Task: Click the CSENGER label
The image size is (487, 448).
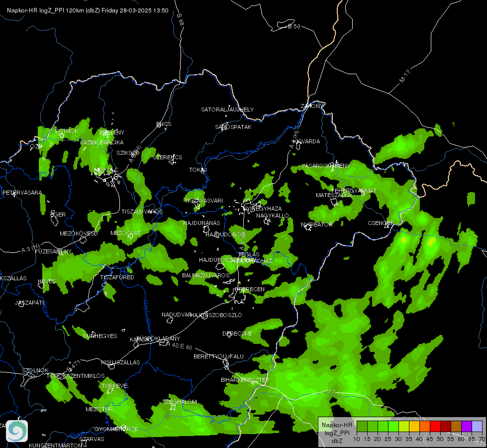Action: (x=381, y=223)
